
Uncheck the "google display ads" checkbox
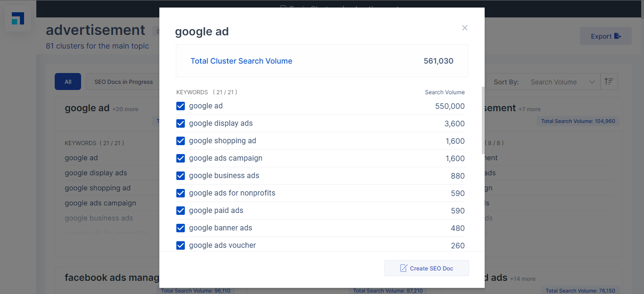[x=181, y=123]
